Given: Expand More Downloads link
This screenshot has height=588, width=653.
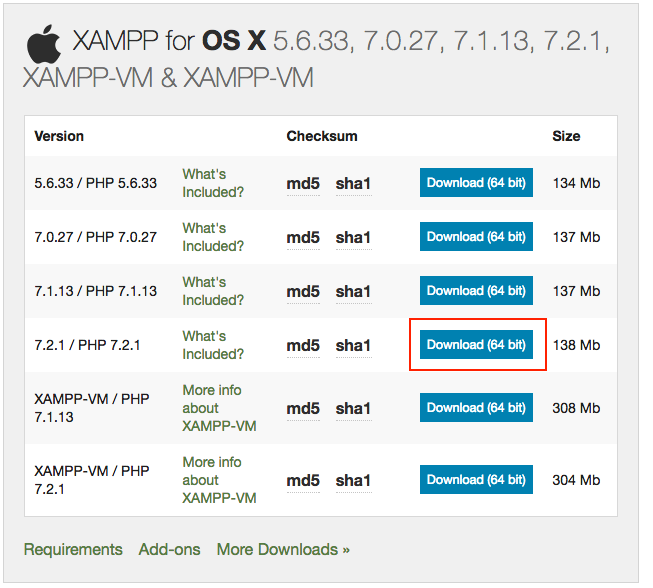Looking at the screenshot, I should [x=283, y=549].
